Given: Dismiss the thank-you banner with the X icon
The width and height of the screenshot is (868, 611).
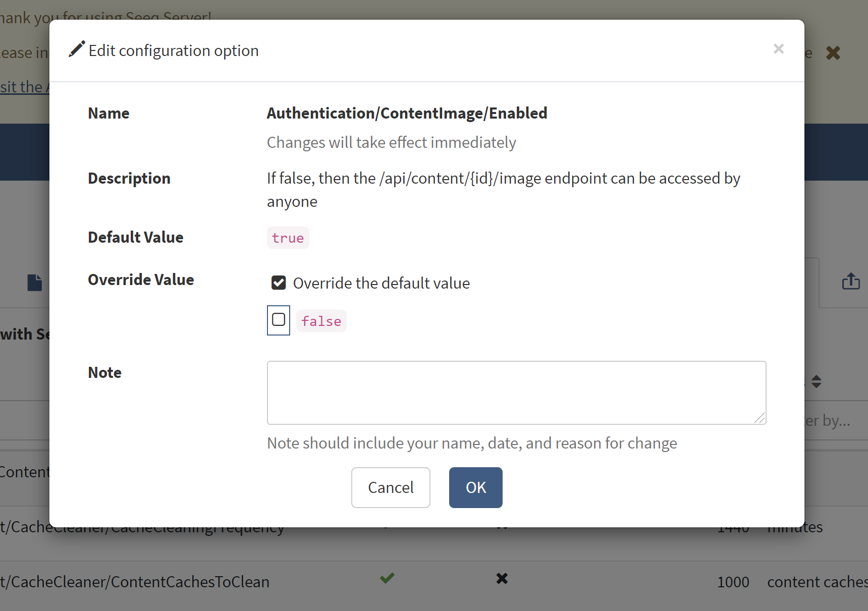Looking at the screenshot, I should pos(833,53).
